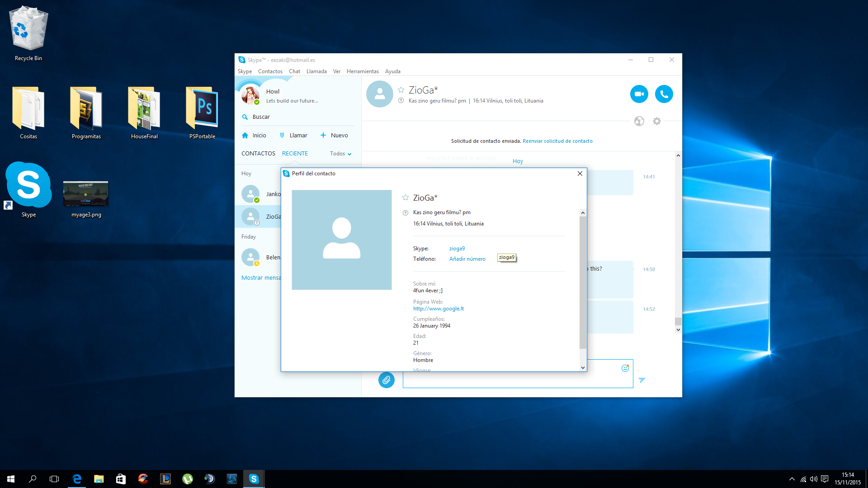Open the http://www.google.lt web page link

pyautogui.click(x=439, y=309)
